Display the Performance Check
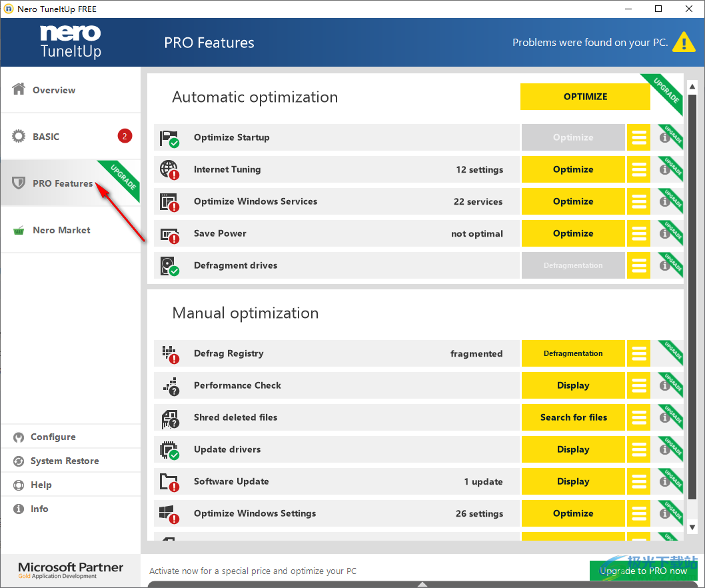 pos(573,385)
